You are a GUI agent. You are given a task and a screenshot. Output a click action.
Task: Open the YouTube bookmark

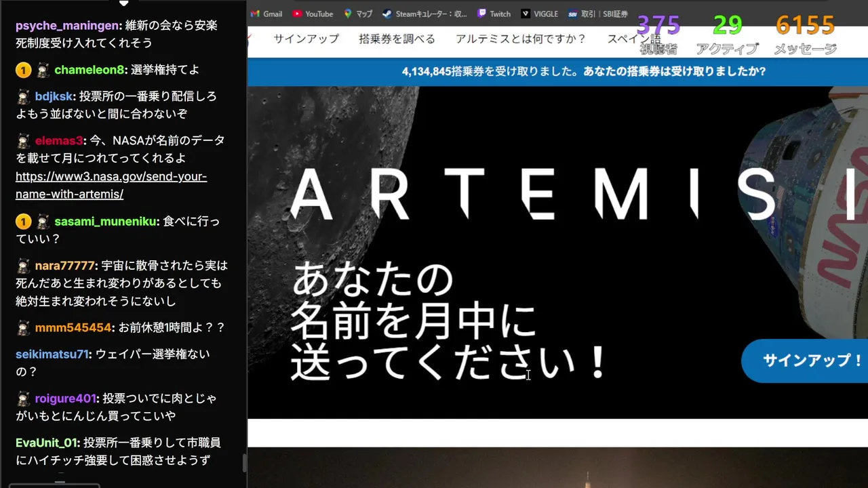[x=313, y=14]
